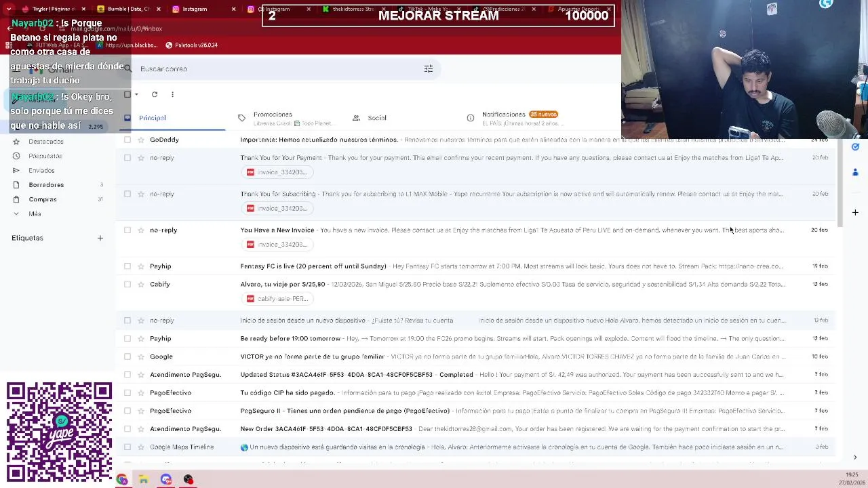
Task: Open the PagSeguro II orden pendiente email
Action: tap(475, 411)
